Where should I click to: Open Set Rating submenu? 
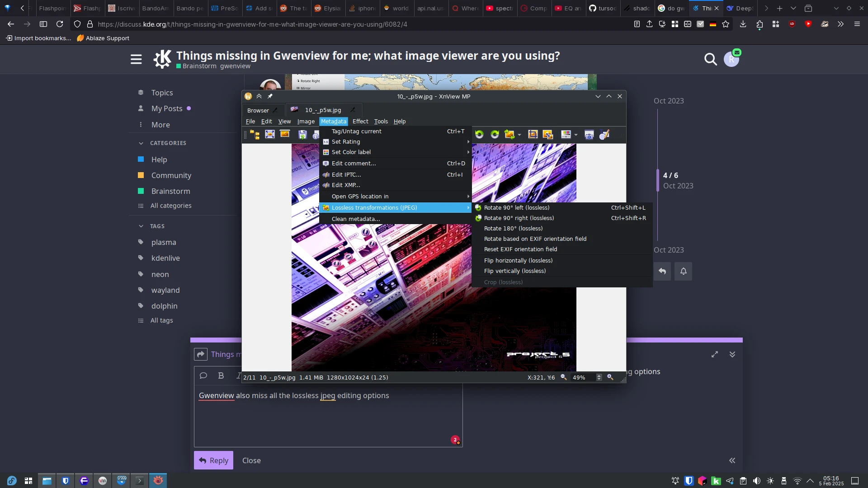click(x=396, y=141)
